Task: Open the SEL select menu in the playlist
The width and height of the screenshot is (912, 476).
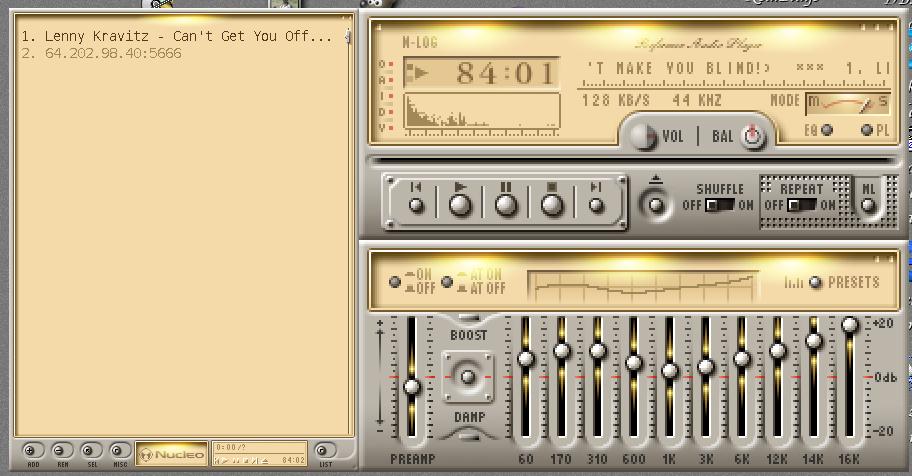Action: point(91,451)
